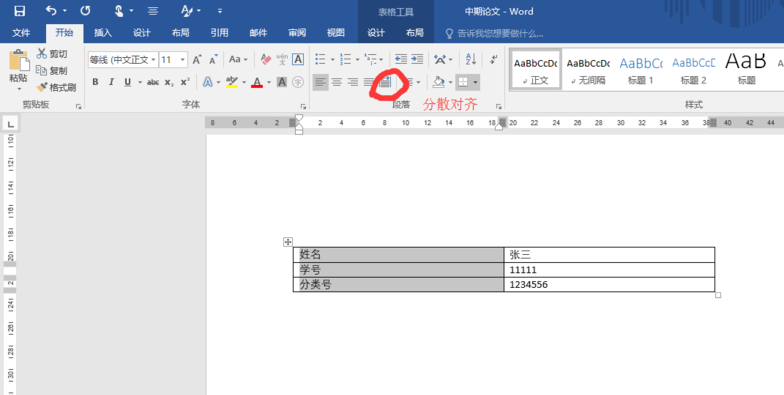Click the red font color swatch
This screenshot has height=395, width=784.
click(257, 82)
